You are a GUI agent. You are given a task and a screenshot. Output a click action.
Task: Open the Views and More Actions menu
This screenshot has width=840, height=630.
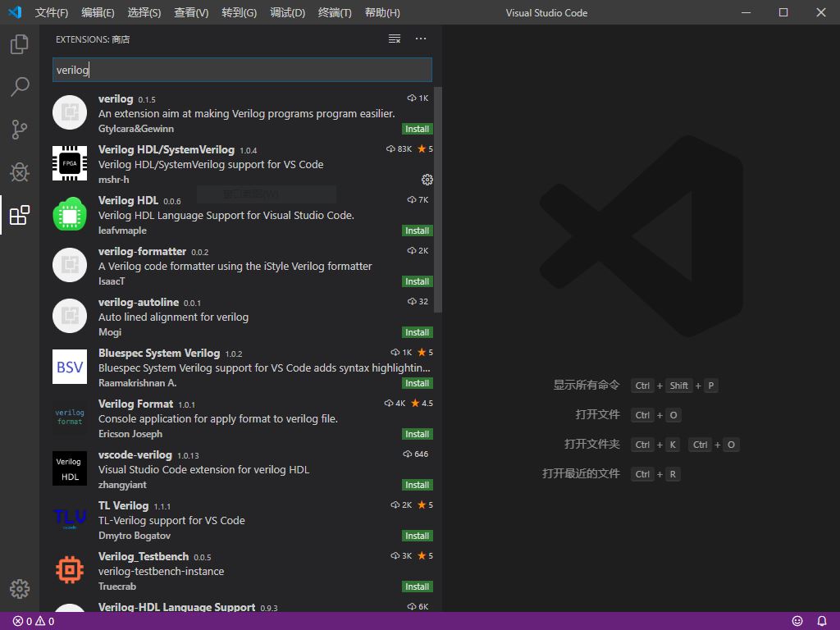(x=421, y=39)
